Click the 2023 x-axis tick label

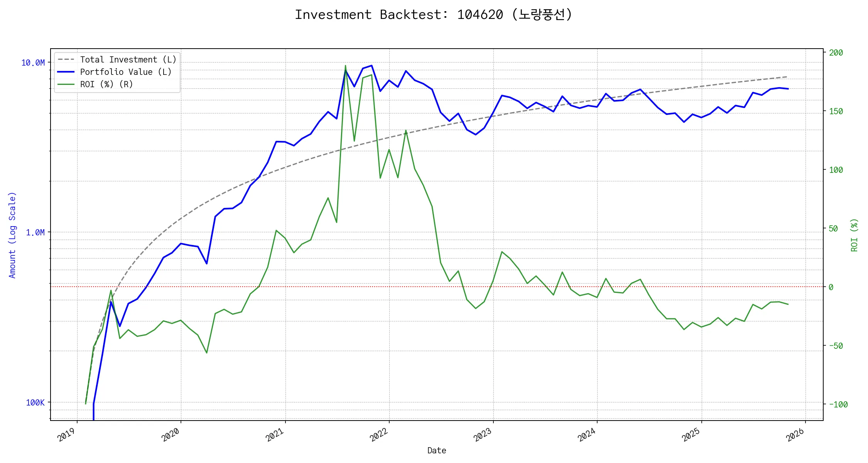[483, 435]
